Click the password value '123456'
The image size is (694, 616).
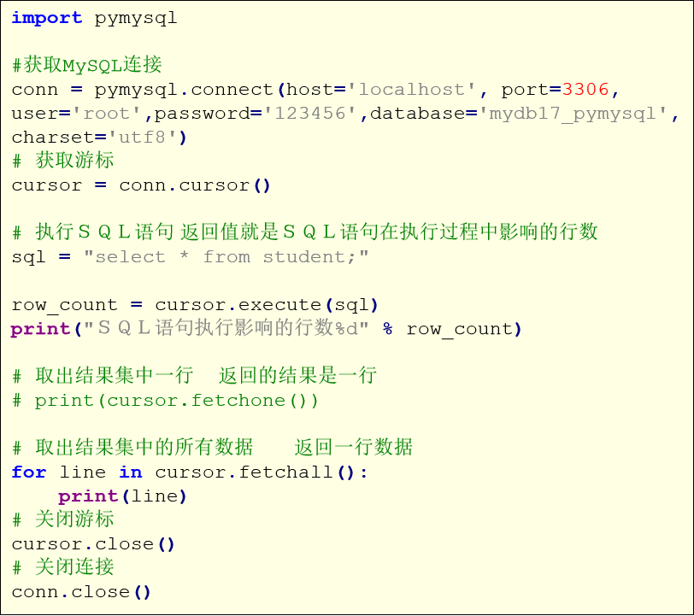(309, 114)
